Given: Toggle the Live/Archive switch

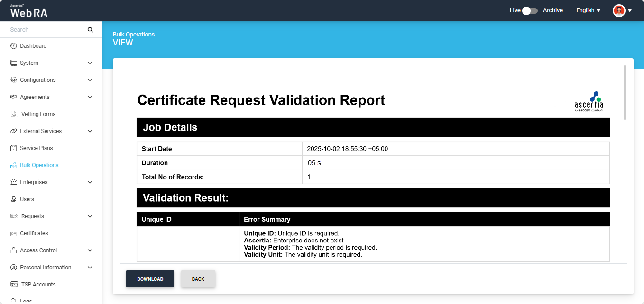Looking at the screenshot, I should coord(530,10).
